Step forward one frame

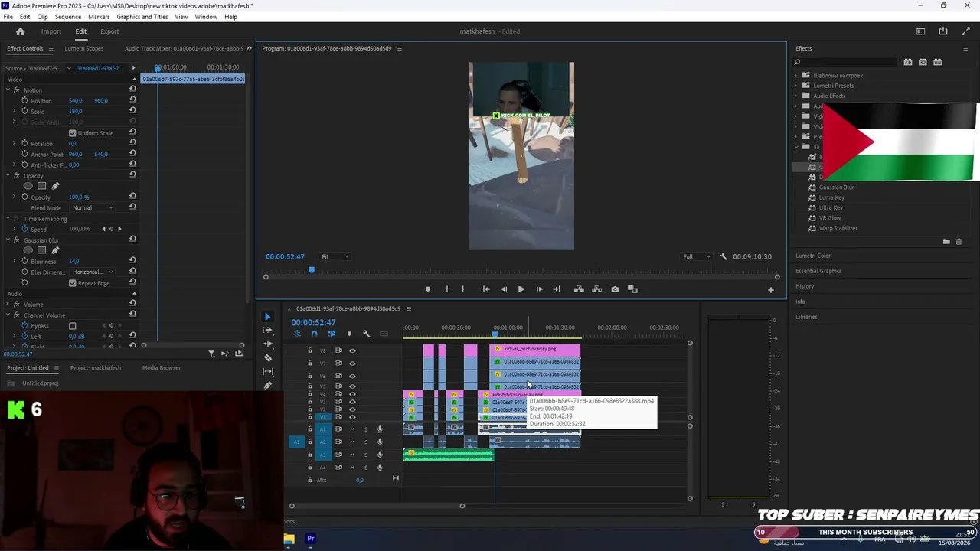[539, 289]
